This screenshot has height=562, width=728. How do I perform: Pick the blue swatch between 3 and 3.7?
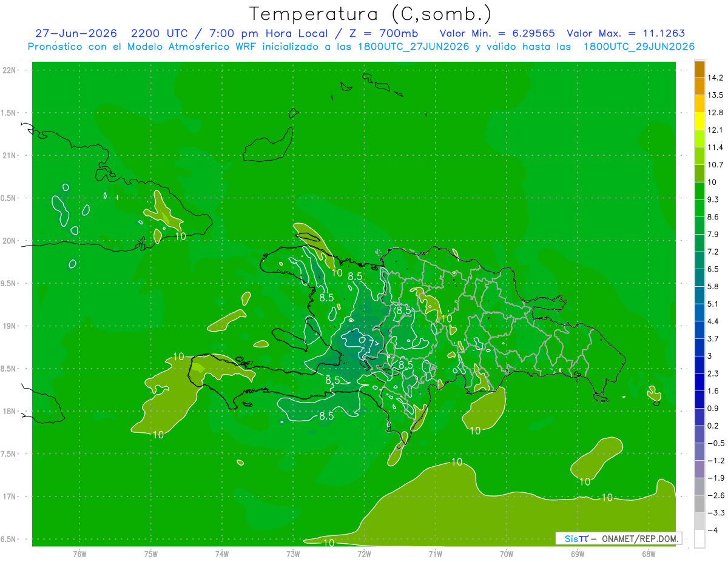(699, 347)
